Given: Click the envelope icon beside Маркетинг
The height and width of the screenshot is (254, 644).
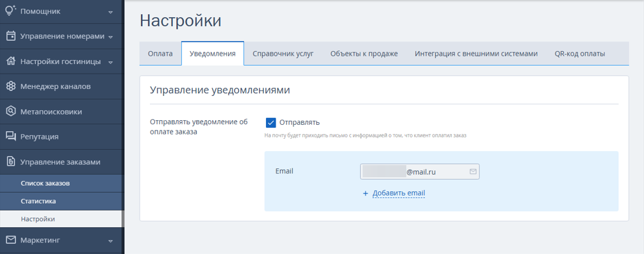Looking at the screenshot, I should [11, 240].
